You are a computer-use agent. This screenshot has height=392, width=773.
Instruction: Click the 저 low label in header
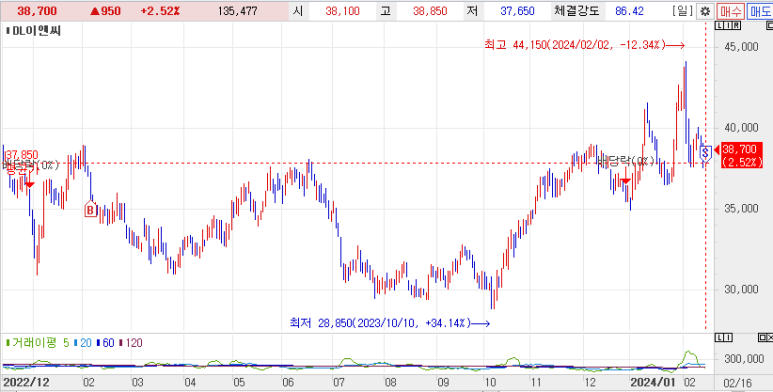pyautogui.click(x=472, y=11)
